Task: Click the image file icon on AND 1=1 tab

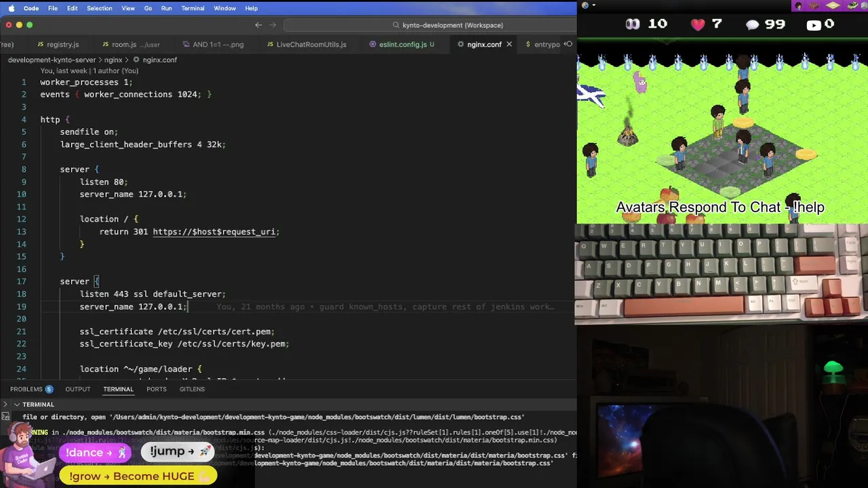Action: pos(185,45)
